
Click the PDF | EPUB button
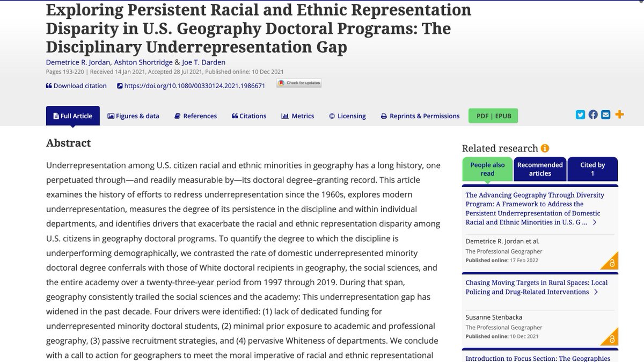(493, 115)
